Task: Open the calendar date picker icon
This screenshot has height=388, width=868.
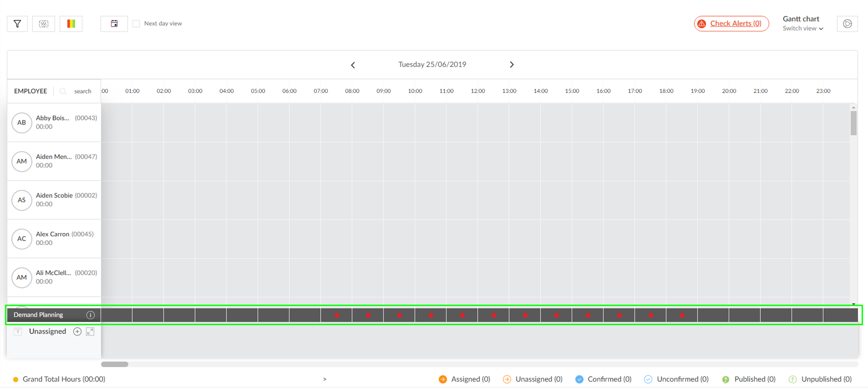Action: pos(114,24)
